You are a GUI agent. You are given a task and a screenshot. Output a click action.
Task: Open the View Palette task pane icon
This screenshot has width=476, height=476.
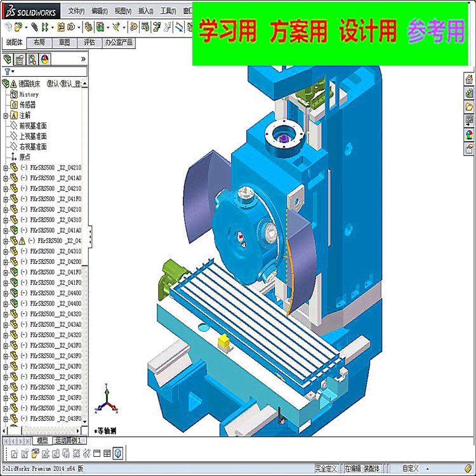pos(469,121)
